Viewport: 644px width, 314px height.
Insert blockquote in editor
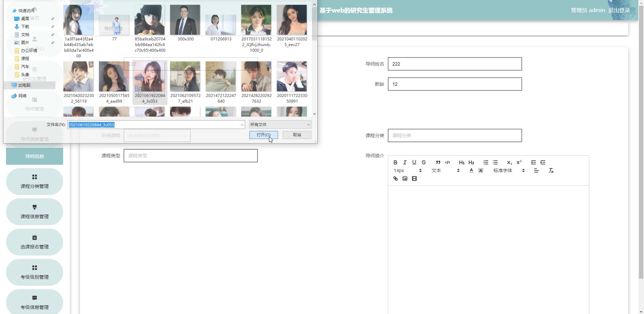point(438,162)
